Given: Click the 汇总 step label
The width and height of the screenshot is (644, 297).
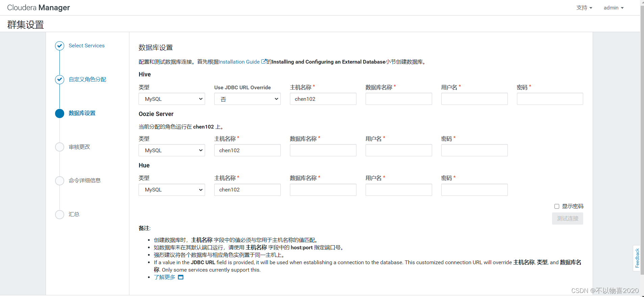Looking at the screenshot, I should 74,214.
